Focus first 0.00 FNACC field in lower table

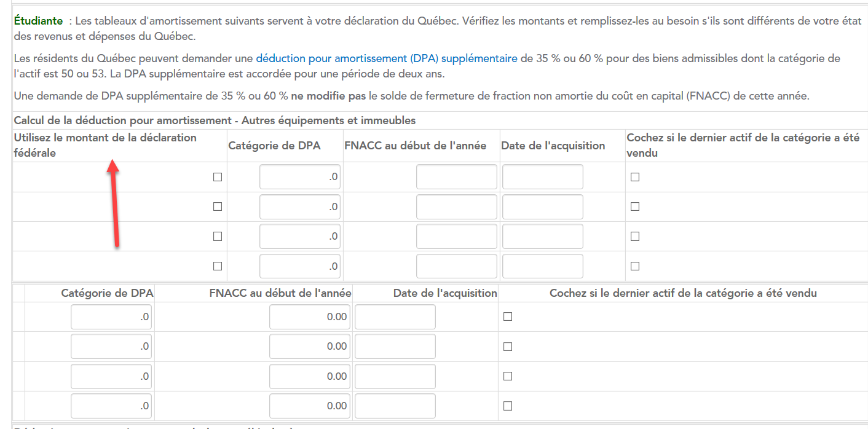[309, 317]
